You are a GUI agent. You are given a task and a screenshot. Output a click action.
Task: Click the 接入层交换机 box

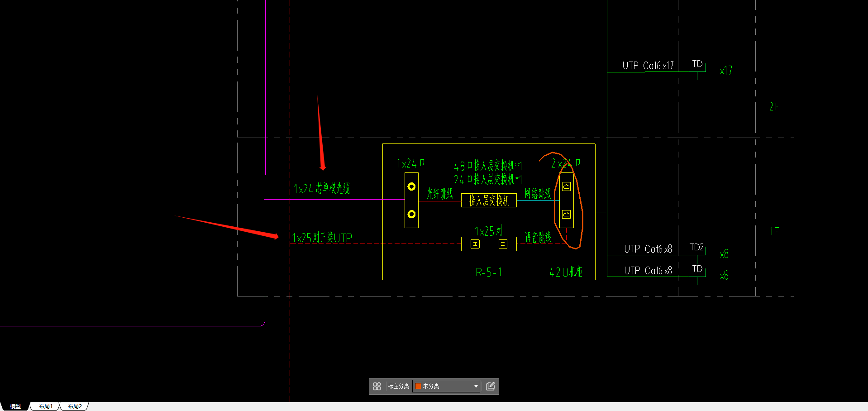[x=489, y=200]
